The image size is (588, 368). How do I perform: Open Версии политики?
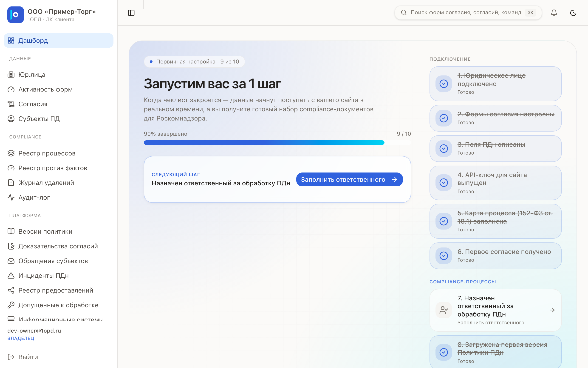[59, 231]
